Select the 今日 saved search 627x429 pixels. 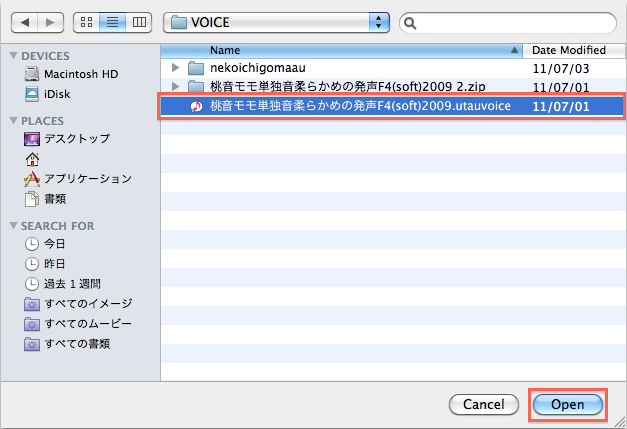point(55,245)
